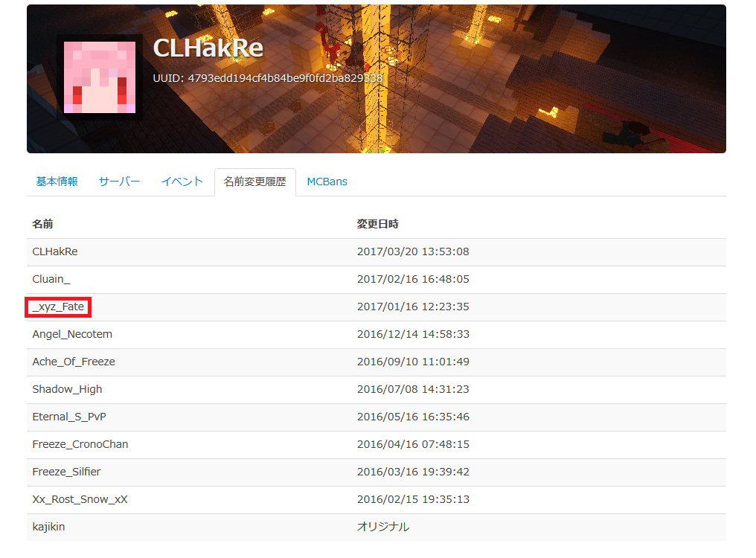Viewport: 756px width, 558px height.
Task: Click date 2016/03/16 19:39:42
Action: (413, 472)
